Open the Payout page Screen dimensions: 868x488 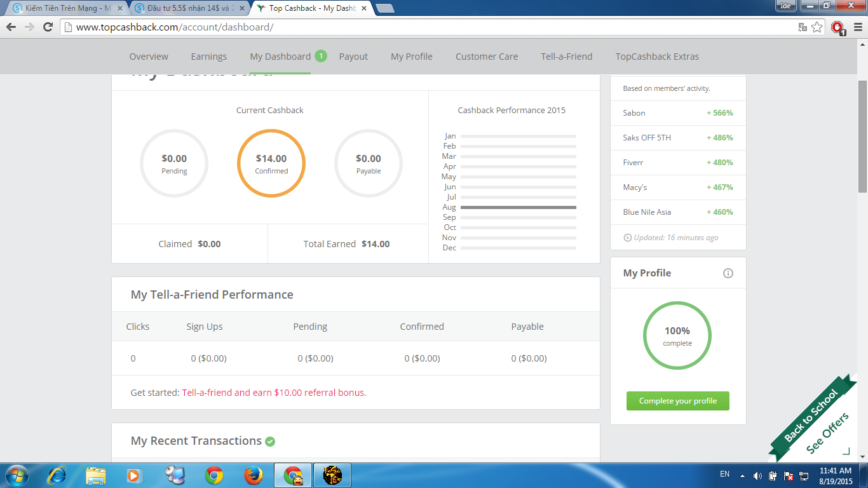[x=353, y=57]
